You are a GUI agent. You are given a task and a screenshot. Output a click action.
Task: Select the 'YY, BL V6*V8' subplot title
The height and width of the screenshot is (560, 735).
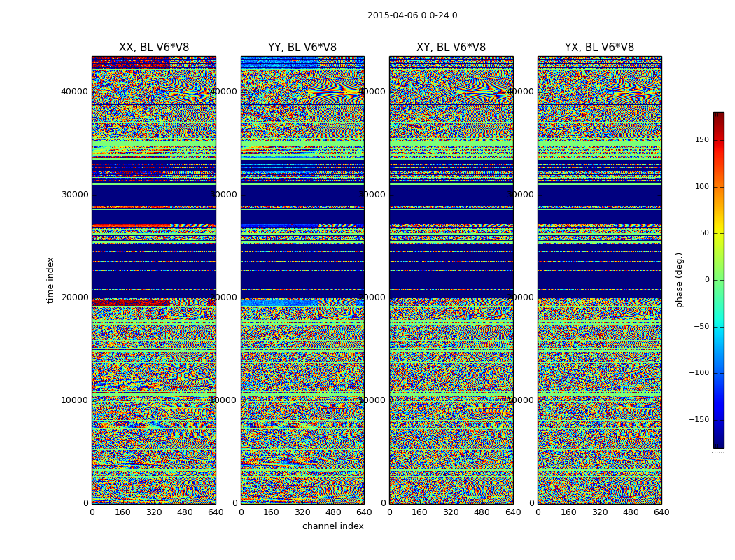[x=302, y=48]
